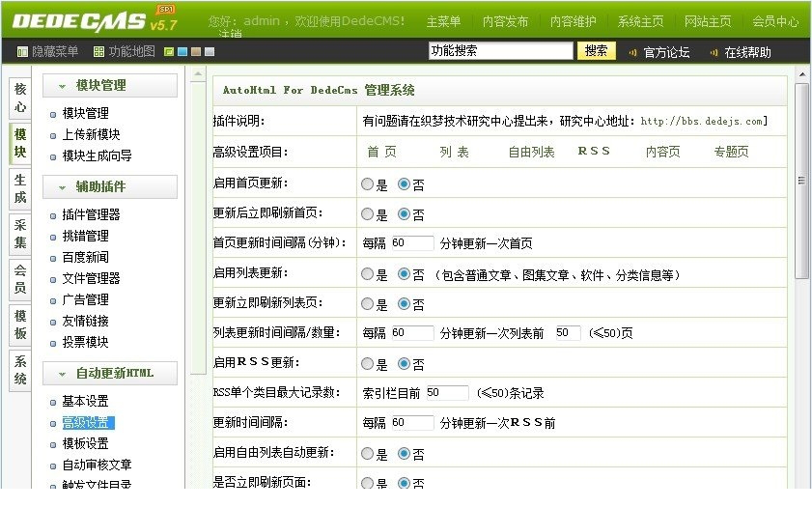This screenshot has width=812, height=508.
Task: Switch to the 会员 side tab
Action: [x=20, y=278]
